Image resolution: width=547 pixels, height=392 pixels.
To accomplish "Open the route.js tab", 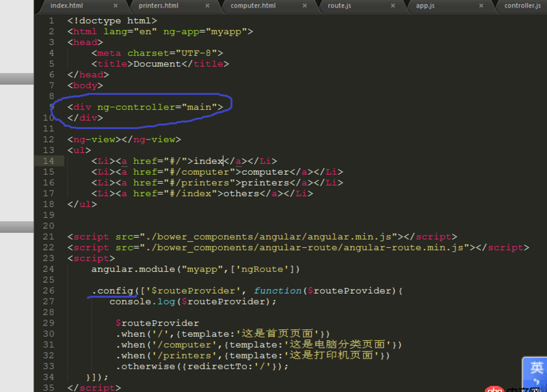I will click(339, 5).
